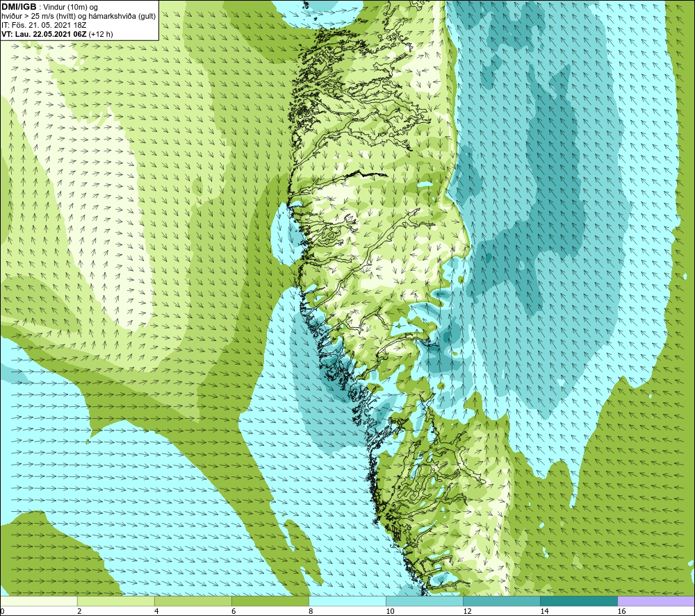Click the legend scale label 14
The height and width of the screenshot is (616, 695).
click(x=544, y=612)
